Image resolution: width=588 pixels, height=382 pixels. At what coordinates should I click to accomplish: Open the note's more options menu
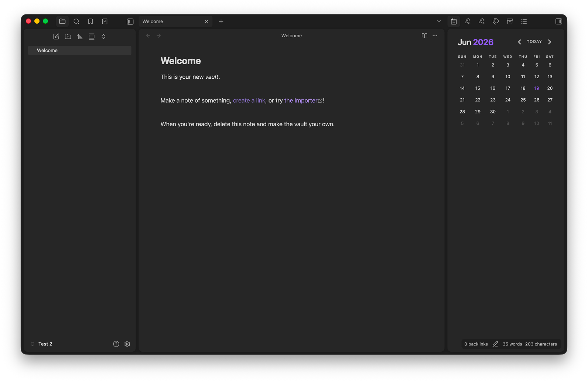(x=435, y=35)
